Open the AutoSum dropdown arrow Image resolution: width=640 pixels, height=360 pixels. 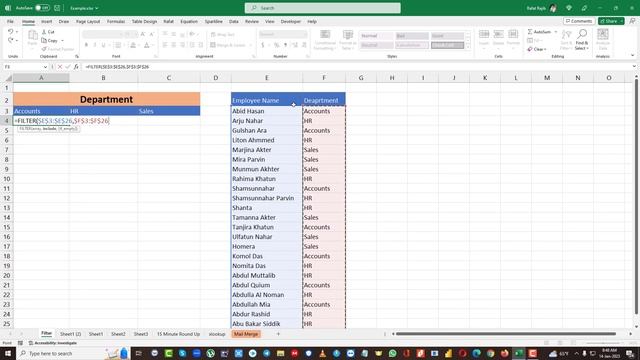556,31
